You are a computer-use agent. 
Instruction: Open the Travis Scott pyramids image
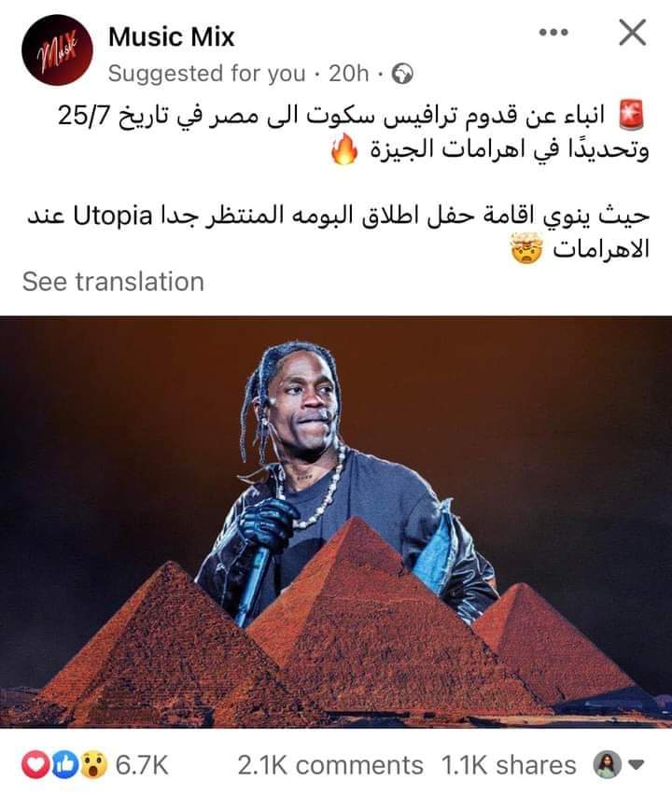tap(336, 522)
